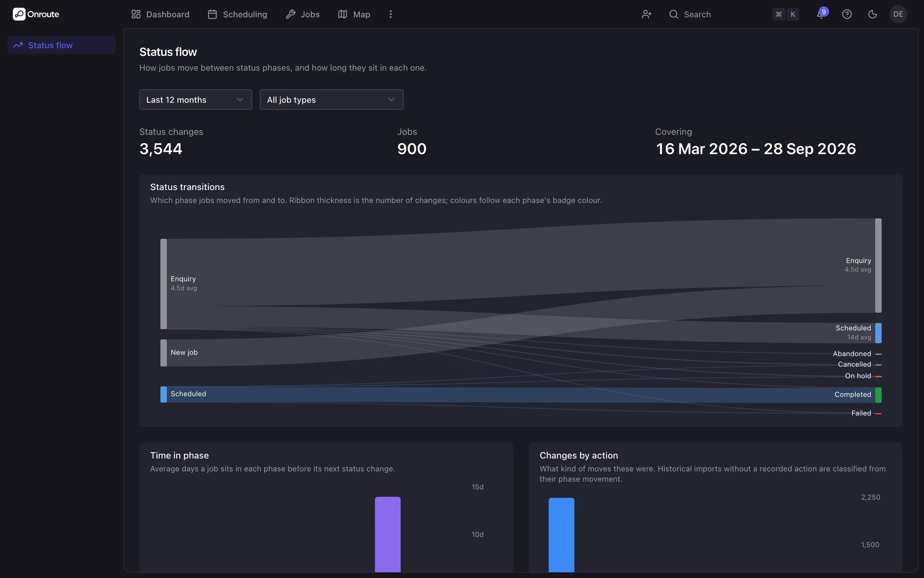Click the 15d axis label
The image size is (924, 578).
(478, 487)
